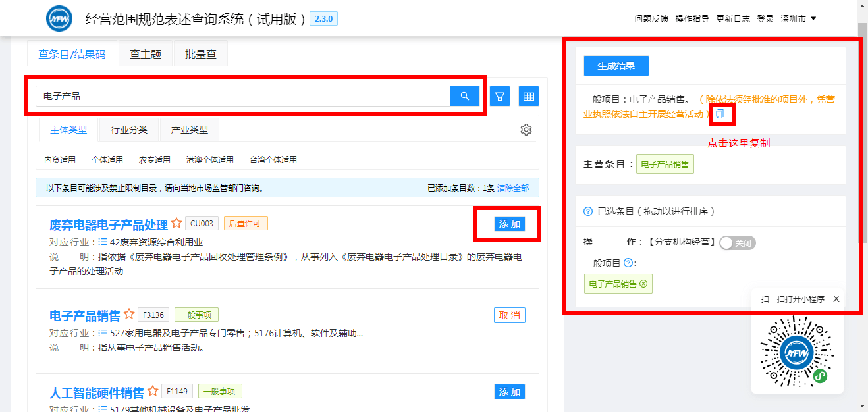Expand industry list icon for 42废弃资源综合利用业
The height and width of the screenshot is (412, 868).
click(103, 242)
